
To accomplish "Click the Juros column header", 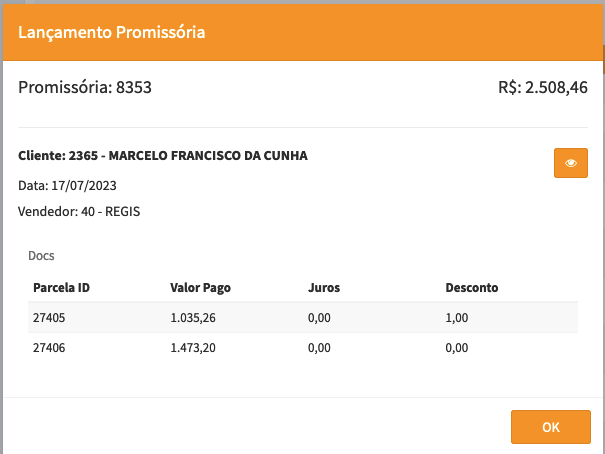I will point(324,288).
